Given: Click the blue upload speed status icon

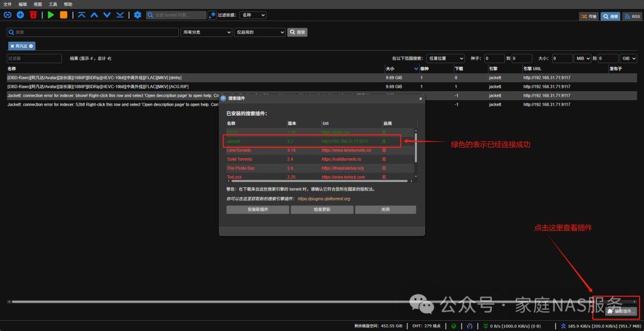Looking at the screenshot, I should coord(563,326).
